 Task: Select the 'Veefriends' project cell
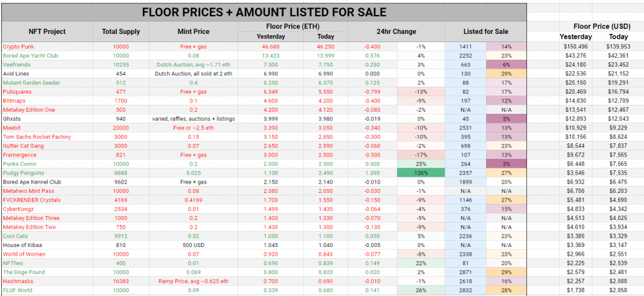[x=47, y=65]
